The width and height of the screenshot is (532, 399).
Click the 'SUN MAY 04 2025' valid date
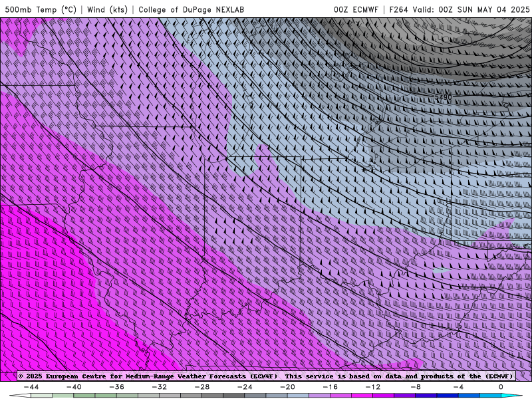pyautogui.click(x=493, y=9)
